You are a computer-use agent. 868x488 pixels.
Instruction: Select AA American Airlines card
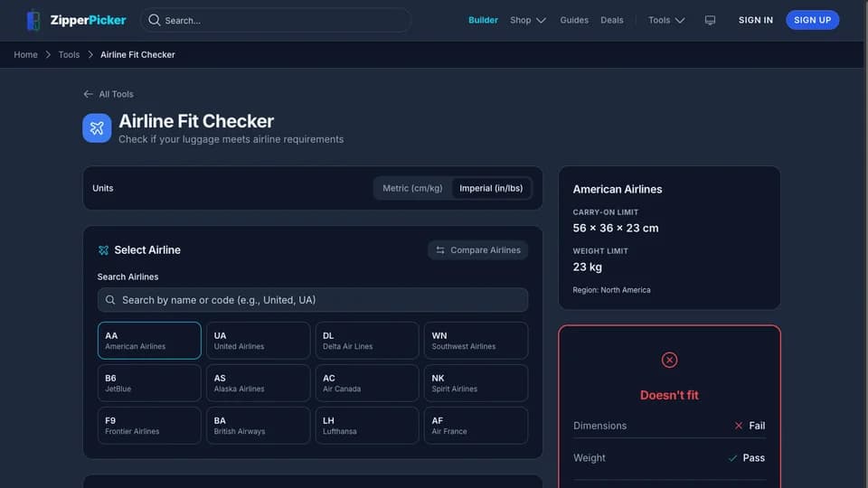pyautogui.click(x=149, y=341)
